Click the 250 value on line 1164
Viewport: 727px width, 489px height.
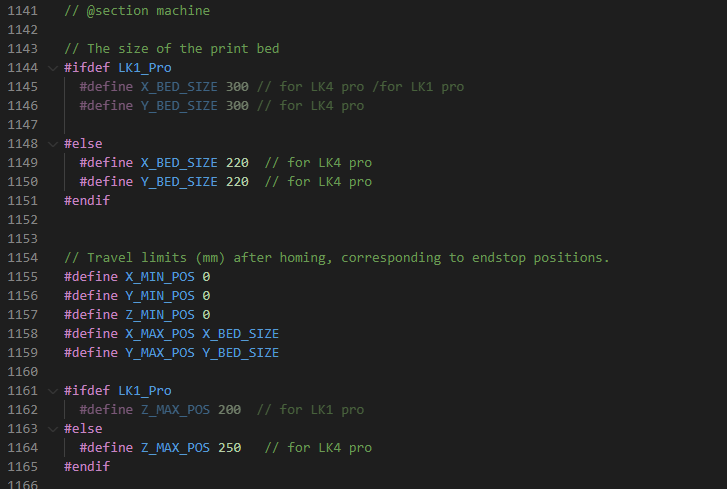click(229, 448)
